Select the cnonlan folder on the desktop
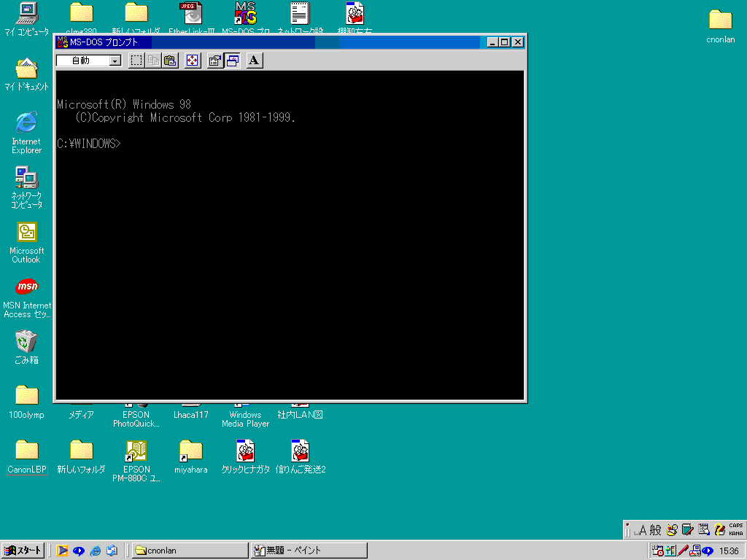The height and width of the screenshot is (560, 747). (x=720, y=27)
